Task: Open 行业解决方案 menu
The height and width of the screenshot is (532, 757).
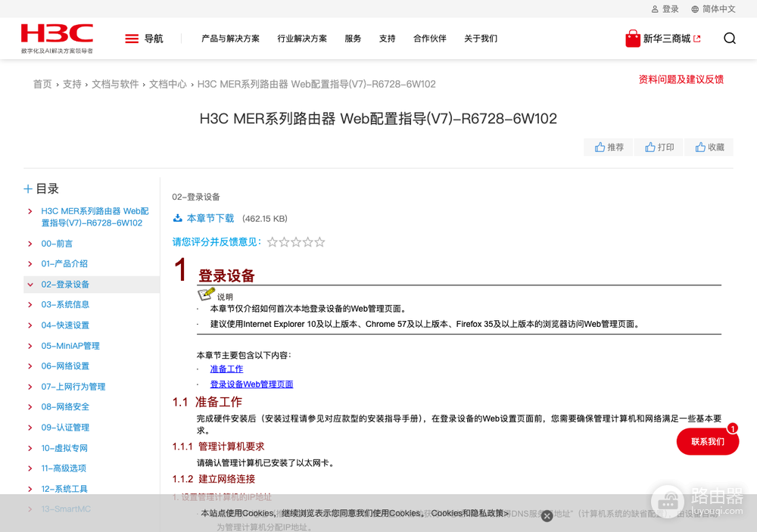Action: (x=302, y=39)
